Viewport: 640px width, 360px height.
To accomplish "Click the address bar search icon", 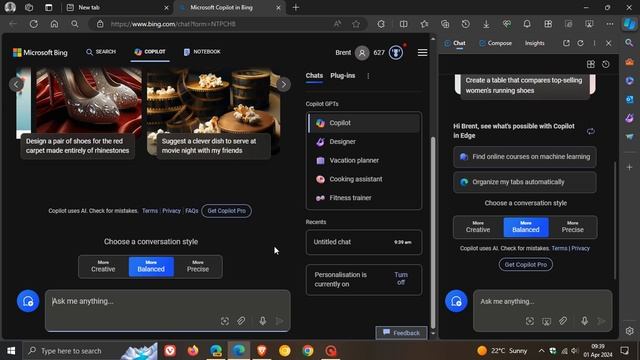I will [x=75, y=24].
